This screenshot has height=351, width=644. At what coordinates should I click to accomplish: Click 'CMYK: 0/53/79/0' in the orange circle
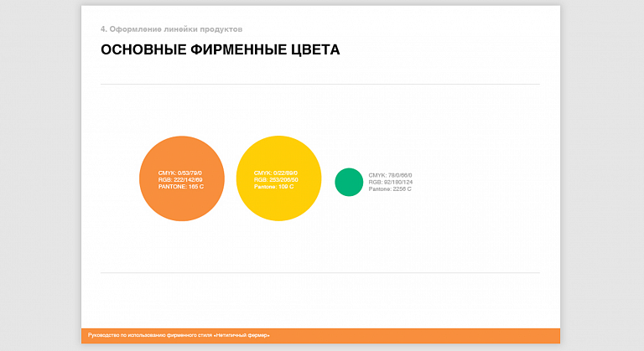coord(180,173)
